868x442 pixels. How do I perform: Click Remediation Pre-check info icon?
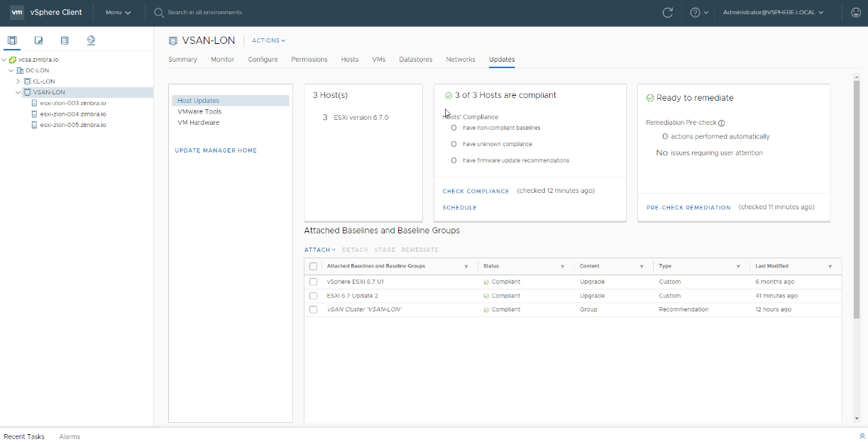point(722,123)
